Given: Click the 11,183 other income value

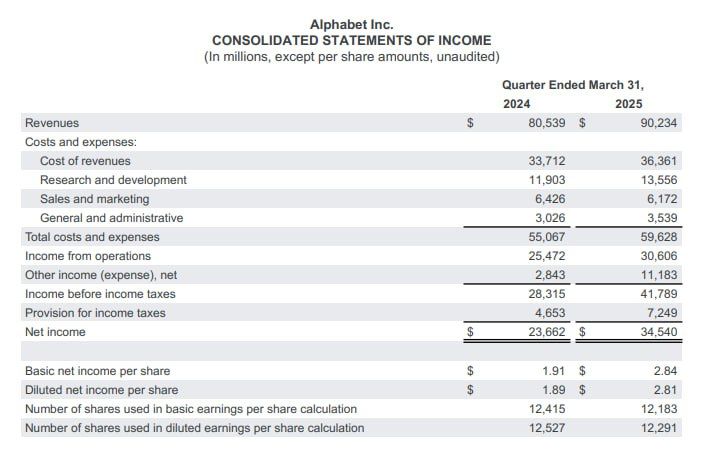Looking at the screenshot, I should [658, 275].
